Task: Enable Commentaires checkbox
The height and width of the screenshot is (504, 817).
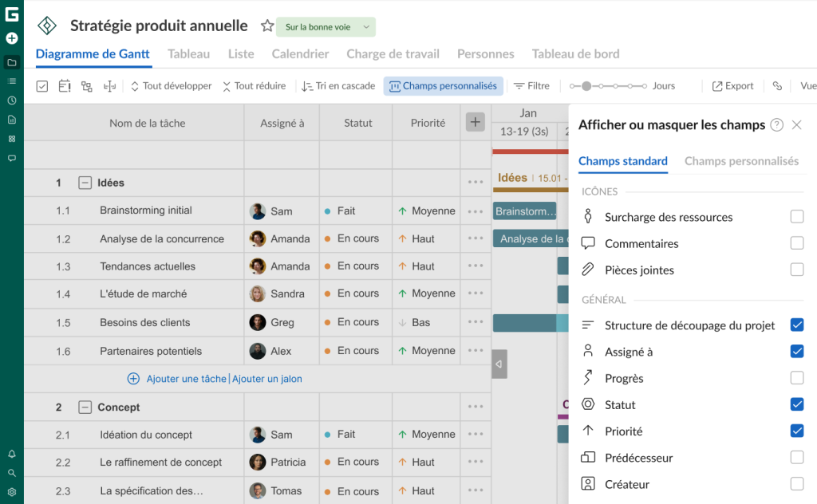Action: pos(797,243)
